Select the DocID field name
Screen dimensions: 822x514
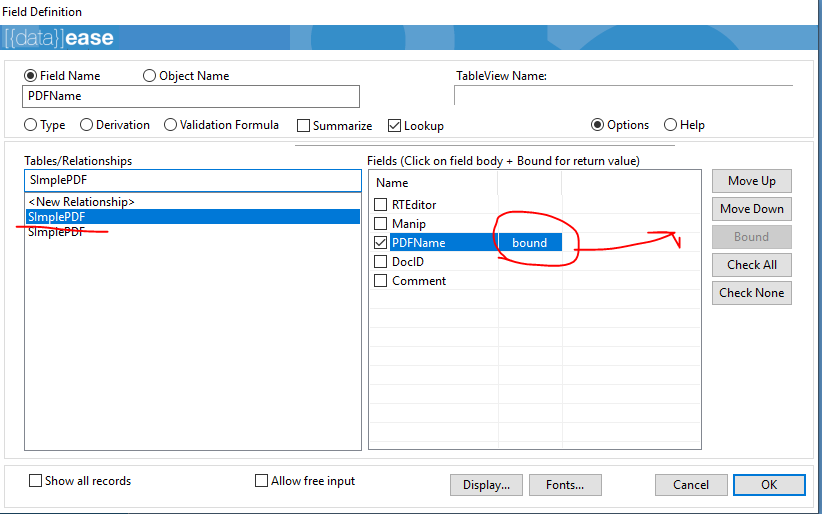[408, 261]
